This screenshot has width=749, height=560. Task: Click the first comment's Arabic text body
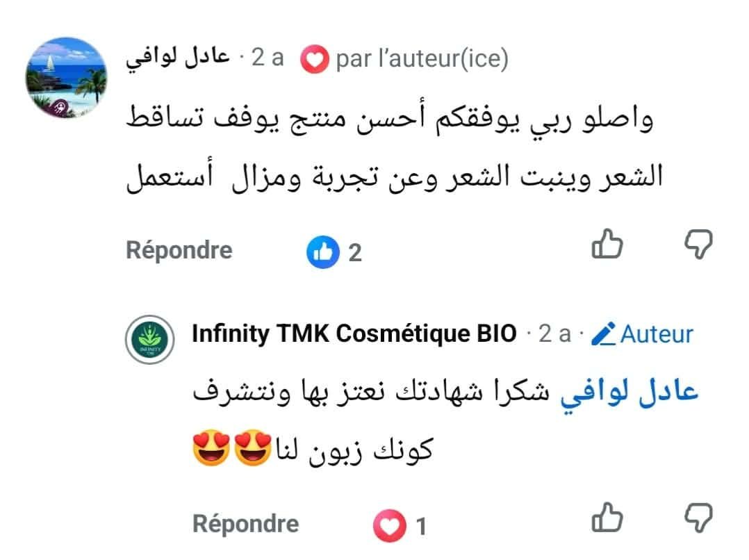coord(395,147)
